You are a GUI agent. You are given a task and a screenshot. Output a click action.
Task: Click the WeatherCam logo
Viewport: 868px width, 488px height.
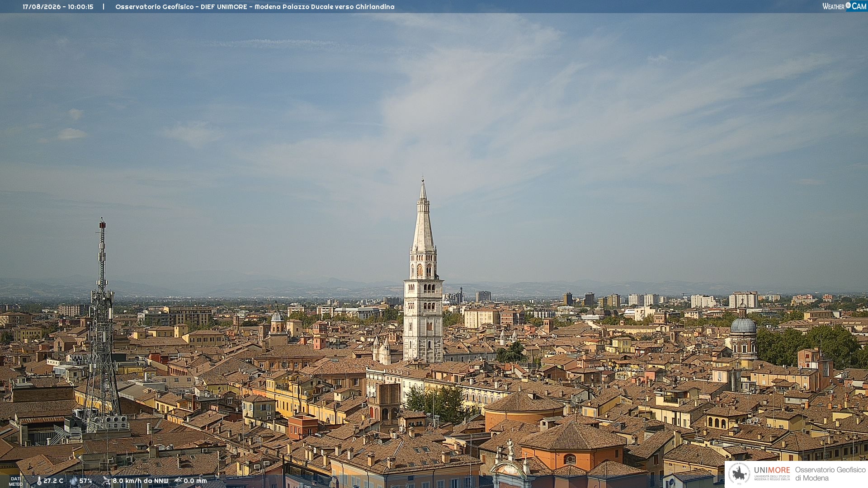coord(844,6)
